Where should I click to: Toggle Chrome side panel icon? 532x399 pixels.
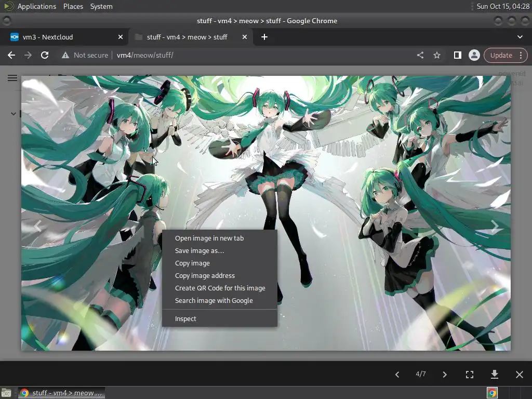(457, 55)
